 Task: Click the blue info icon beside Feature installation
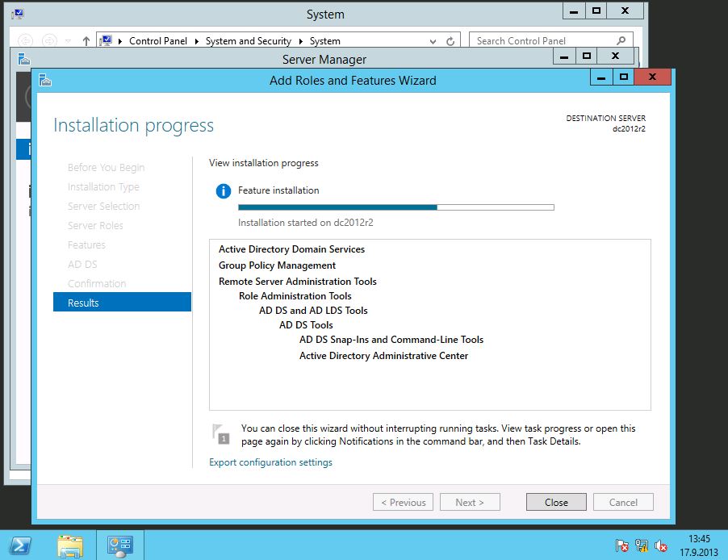(x=224, y=191)
